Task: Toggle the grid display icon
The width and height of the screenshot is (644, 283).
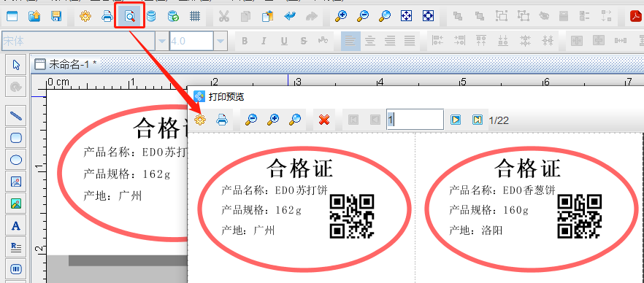Action: [195, 16]
